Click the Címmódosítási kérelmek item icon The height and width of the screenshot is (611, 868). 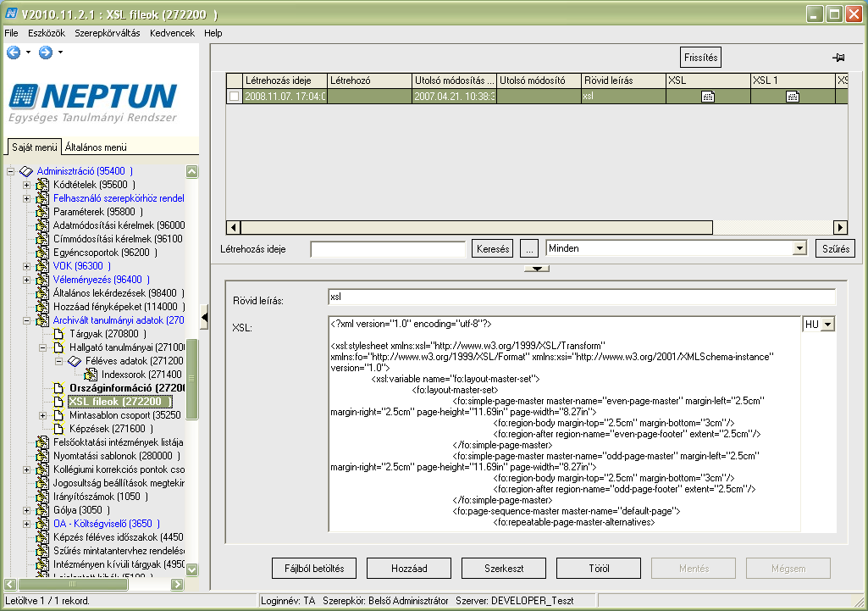(x=42, y=239)
